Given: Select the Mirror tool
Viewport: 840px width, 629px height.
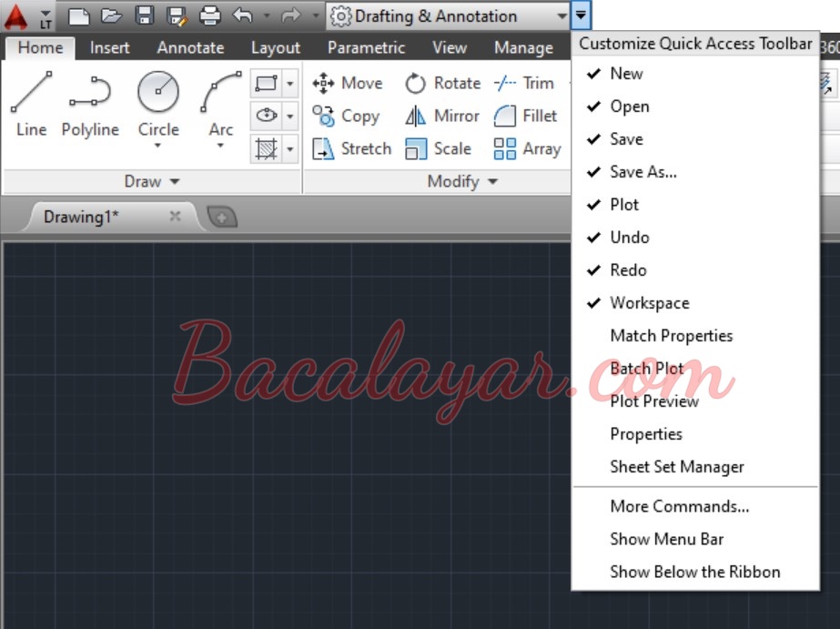Looking at the screenshot, I should [x=442, y=117].
